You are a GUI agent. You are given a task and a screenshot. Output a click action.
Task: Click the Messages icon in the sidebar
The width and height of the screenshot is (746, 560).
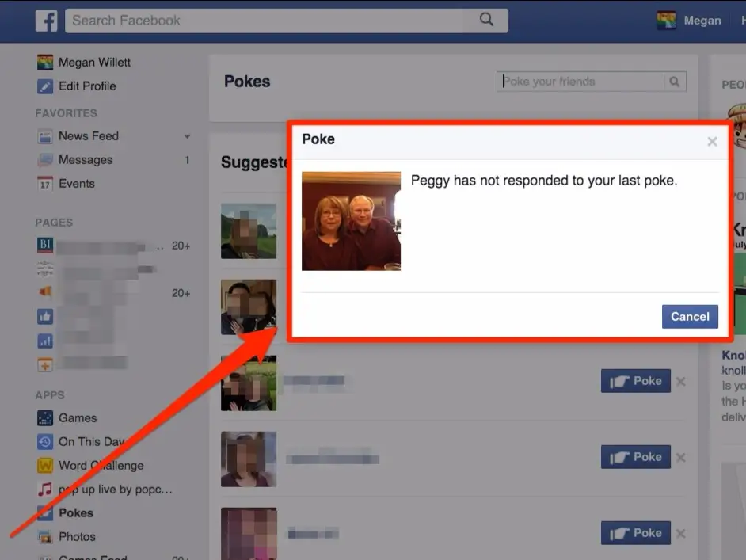point(45,160)
